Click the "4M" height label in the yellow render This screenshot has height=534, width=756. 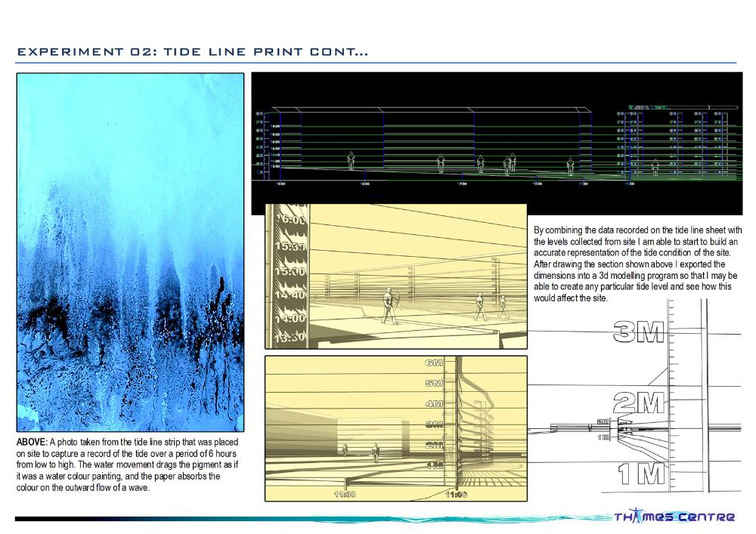(x=435, y=403)
